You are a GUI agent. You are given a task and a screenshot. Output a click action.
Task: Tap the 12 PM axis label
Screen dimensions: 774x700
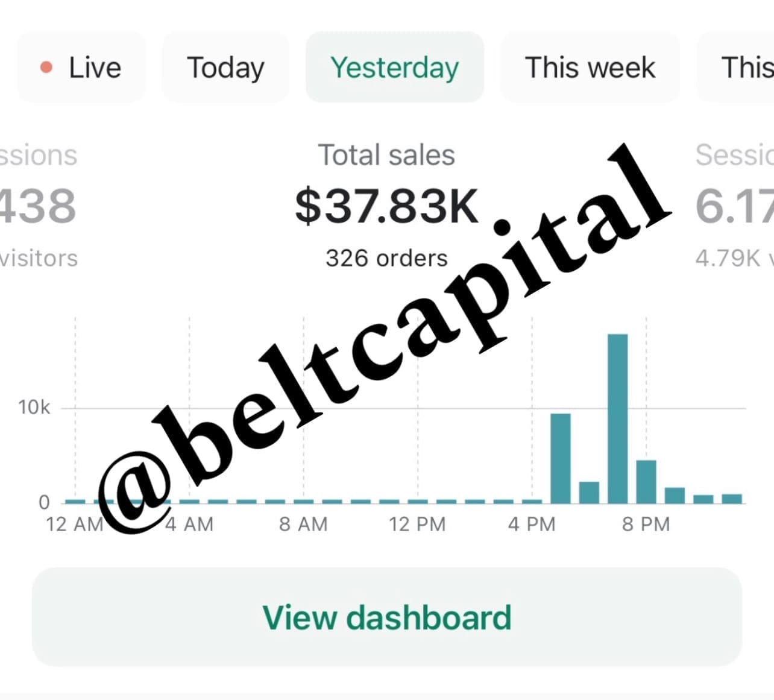[417, 524]
